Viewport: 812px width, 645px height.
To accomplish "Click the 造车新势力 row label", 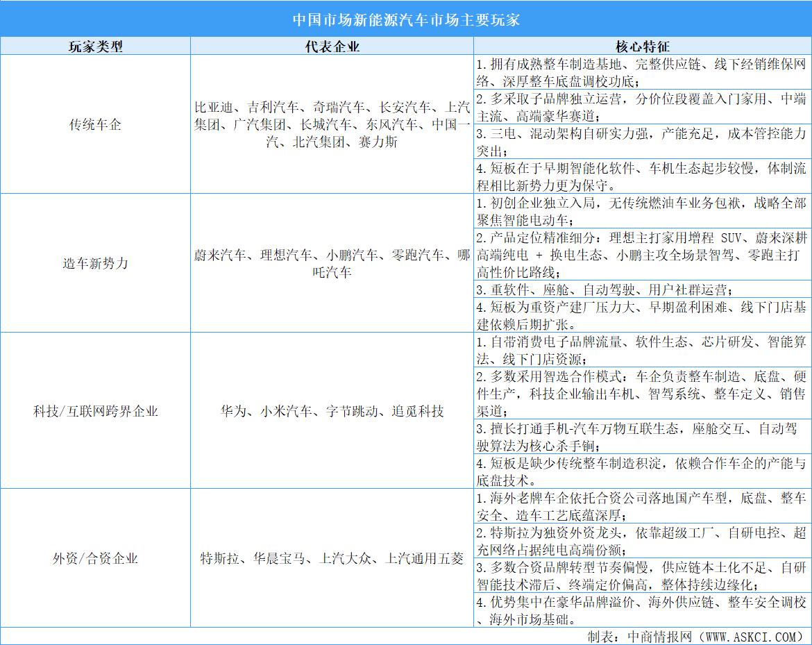I will [x=95, y=263].
